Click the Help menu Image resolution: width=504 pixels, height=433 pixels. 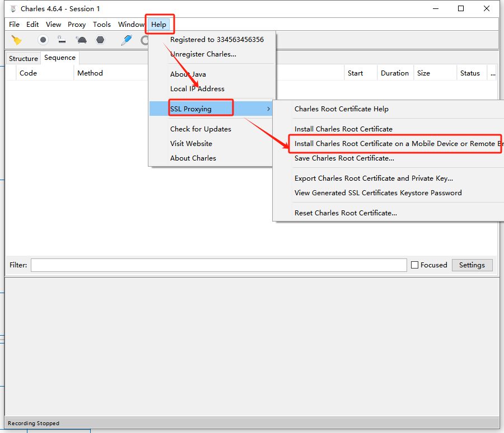(159, 25)
